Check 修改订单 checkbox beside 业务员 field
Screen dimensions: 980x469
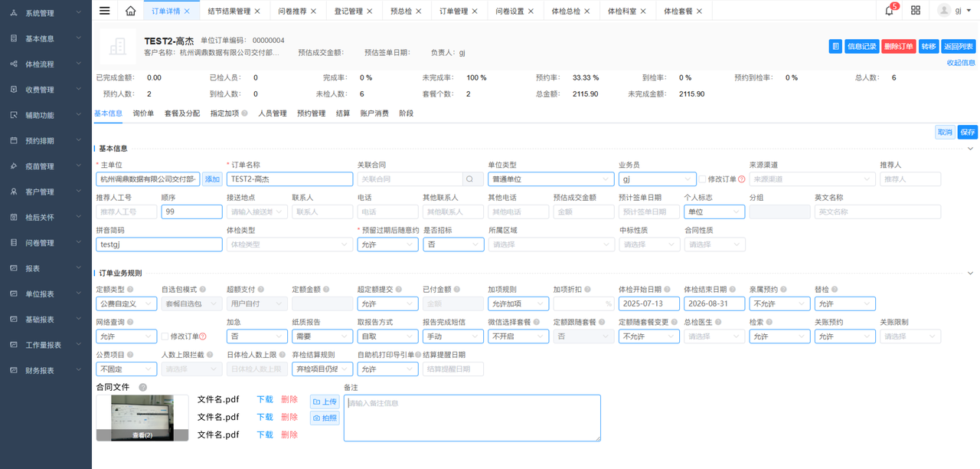pos(703,179)
